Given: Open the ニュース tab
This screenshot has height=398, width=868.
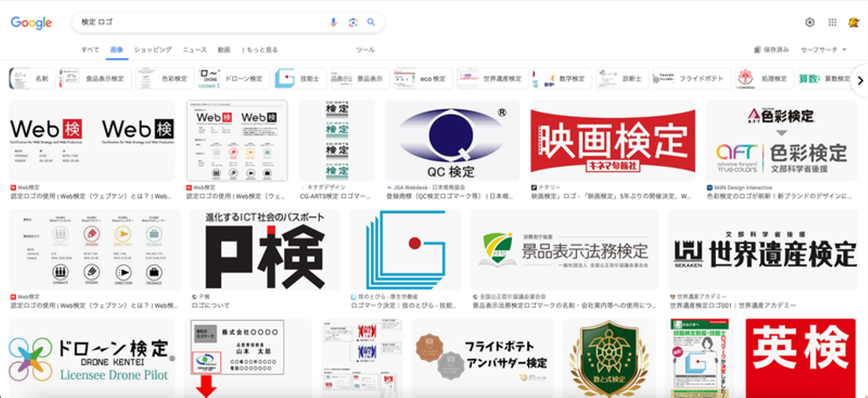Looking at the screenshot, I should (195, 50).
